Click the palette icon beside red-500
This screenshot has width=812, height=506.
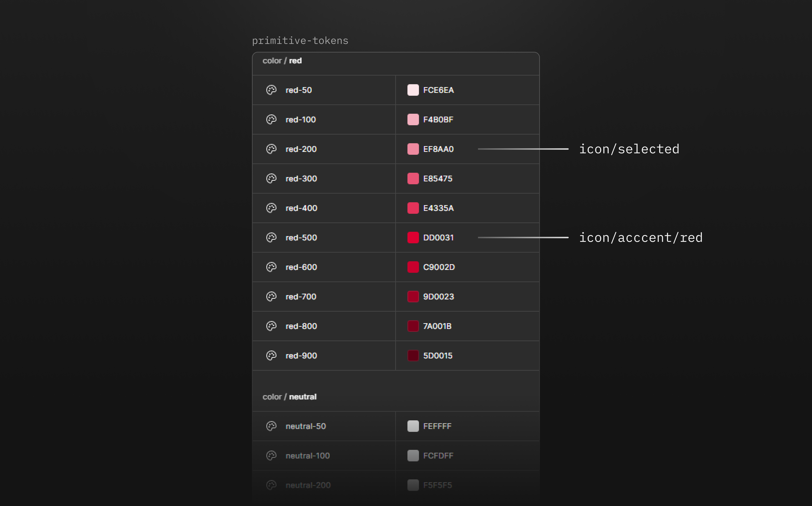coord(271,238)
